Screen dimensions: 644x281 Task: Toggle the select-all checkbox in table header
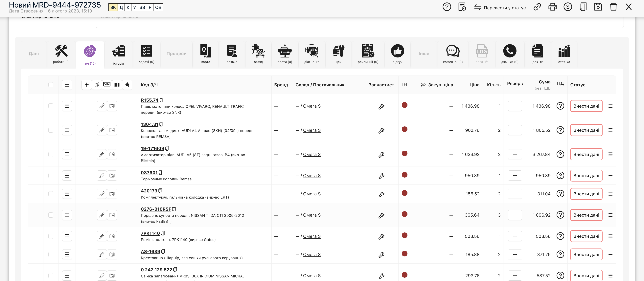(x=51, y=85)
